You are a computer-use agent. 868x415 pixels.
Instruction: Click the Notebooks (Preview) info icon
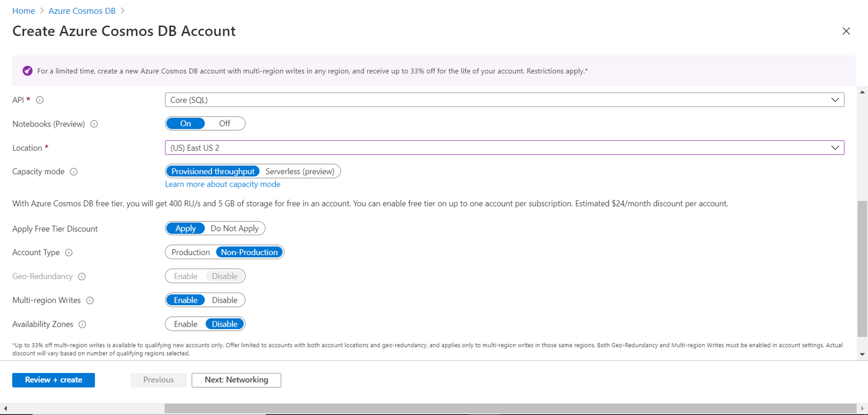pyautogui.click(x=94, y=124)
